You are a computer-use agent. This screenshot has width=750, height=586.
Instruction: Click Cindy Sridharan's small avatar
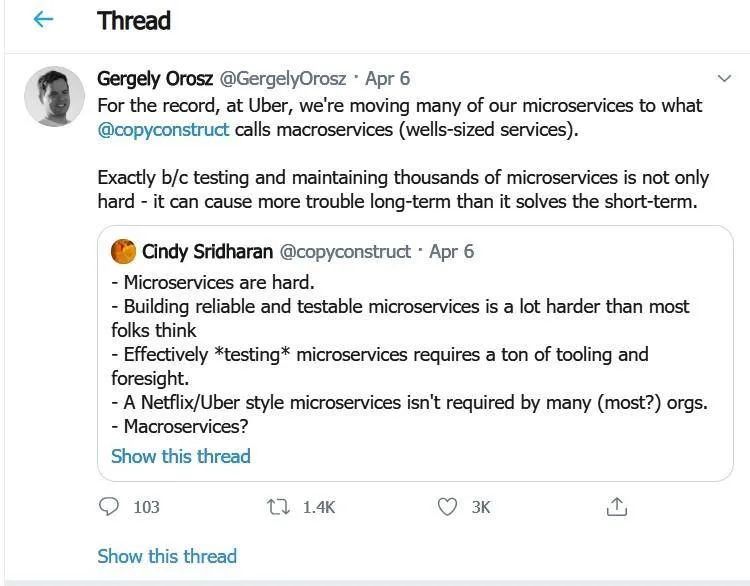(x=124, y=251)
